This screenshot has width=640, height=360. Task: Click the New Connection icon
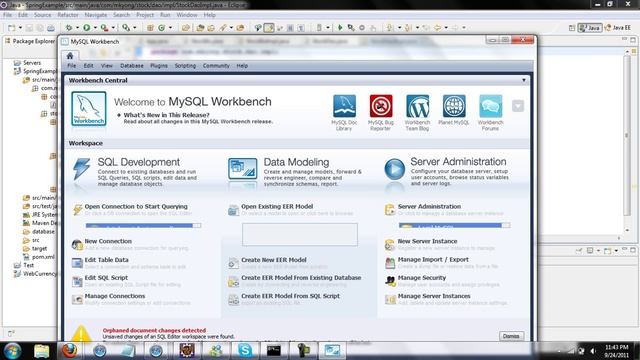[77, 244]
